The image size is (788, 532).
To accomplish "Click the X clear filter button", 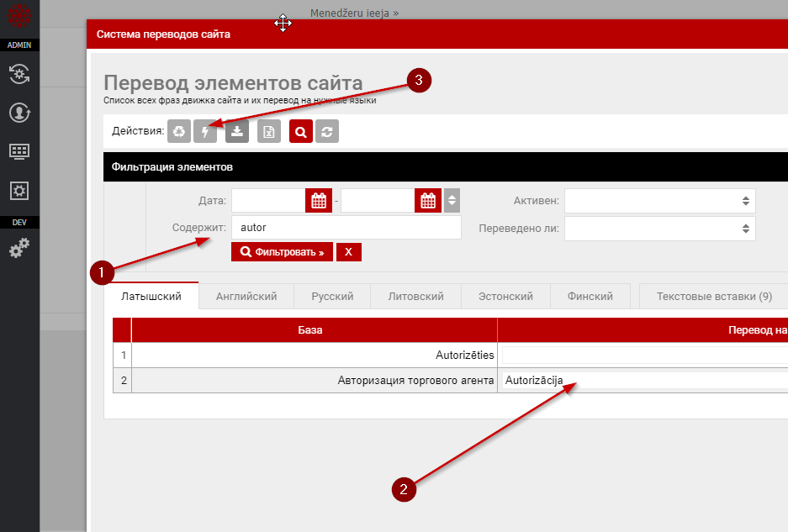I will (x=348, y=252).
